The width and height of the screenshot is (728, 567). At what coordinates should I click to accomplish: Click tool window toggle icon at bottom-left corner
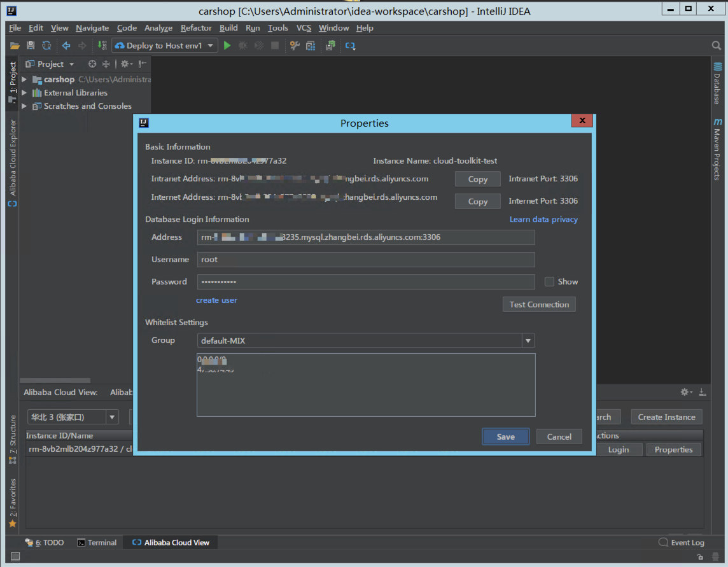pyautogui.click(x=15, y=556)
